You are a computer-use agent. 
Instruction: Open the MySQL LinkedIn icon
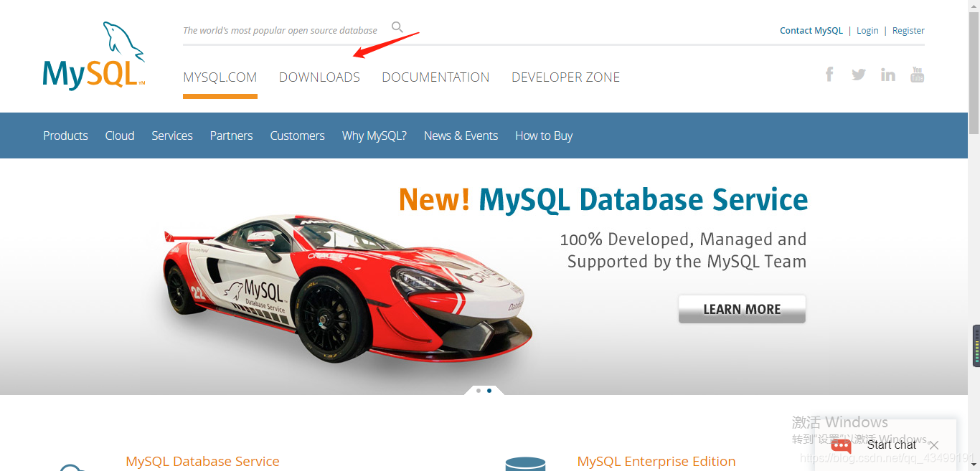[888, 75]
